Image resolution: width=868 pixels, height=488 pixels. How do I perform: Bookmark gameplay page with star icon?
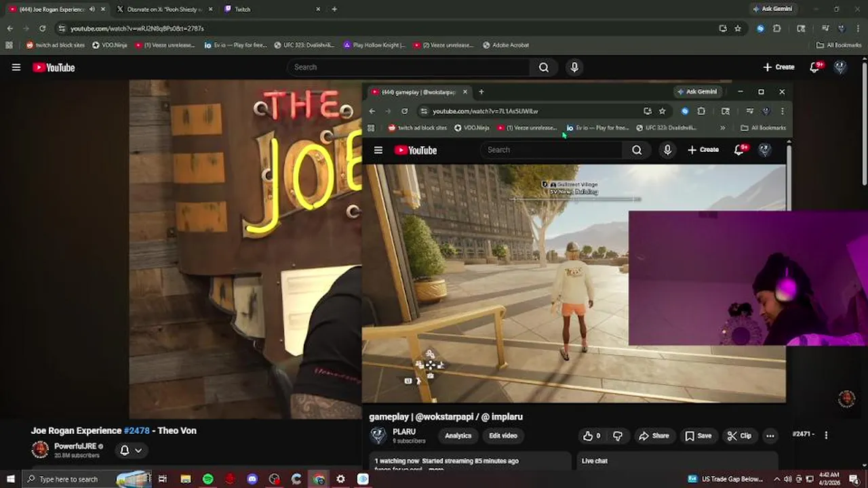(x=663, y=111)
